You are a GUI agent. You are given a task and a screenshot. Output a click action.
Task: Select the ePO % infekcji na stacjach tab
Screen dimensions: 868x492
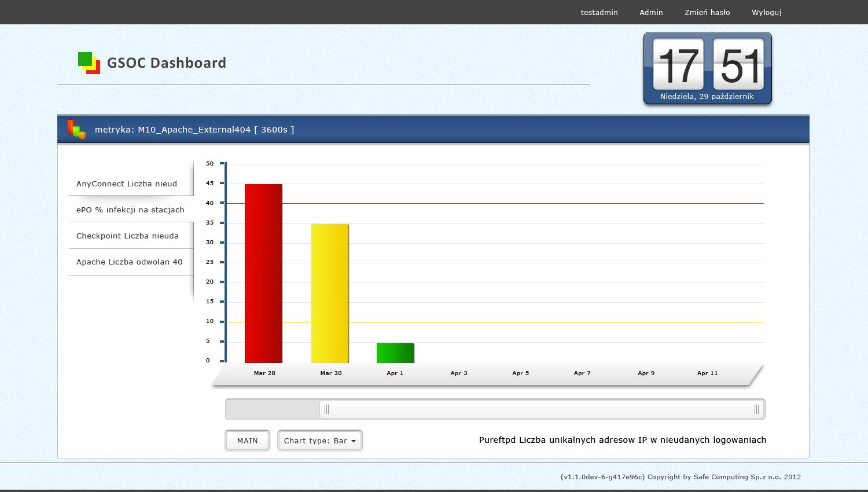[x=131, y=210]
